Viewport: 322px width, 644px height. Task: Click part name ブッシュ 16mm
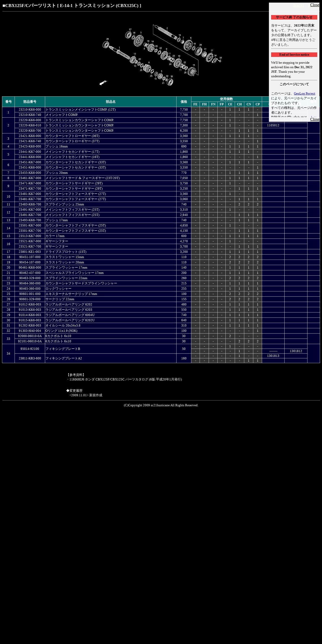(x=56, y=146)
